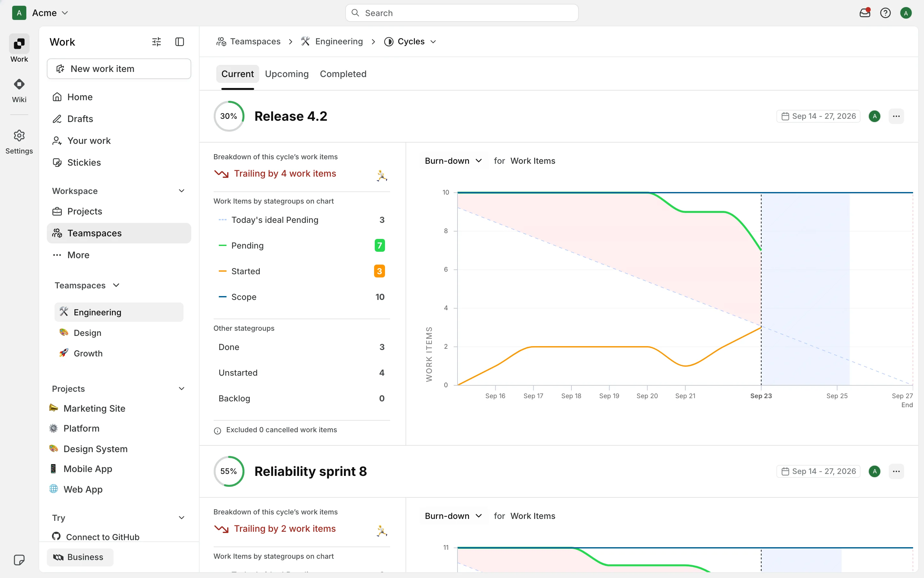Click the owner avatar on Release 4.2
Viewport: 924px width, 578px height.
[875, 116]
